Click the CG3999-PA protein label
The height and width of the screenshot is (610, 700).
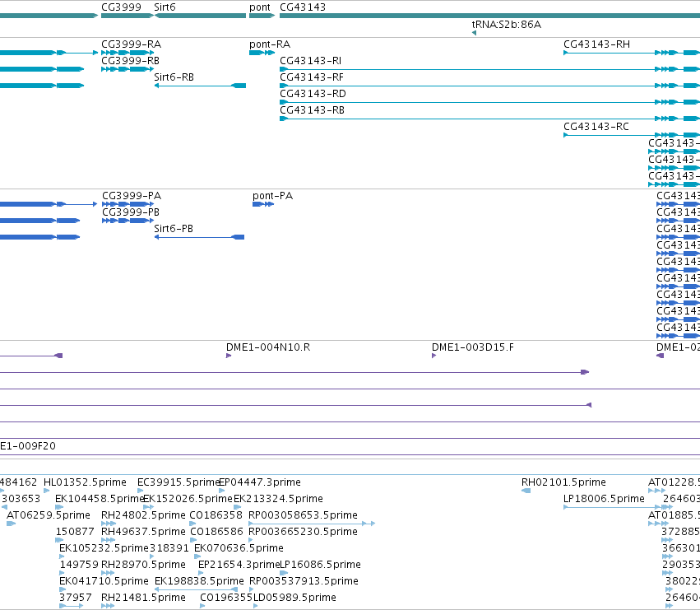coord(132,196)
